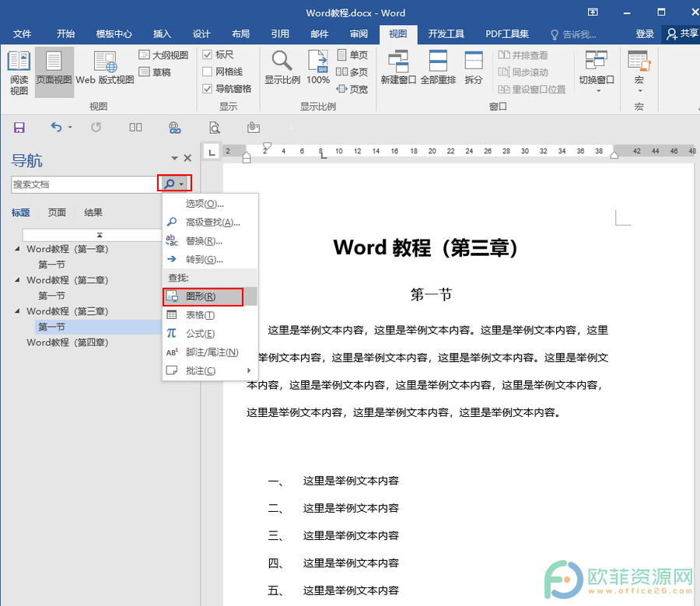Choose 转到(G)... menu item
700x606 pixels.
[210, 260]
